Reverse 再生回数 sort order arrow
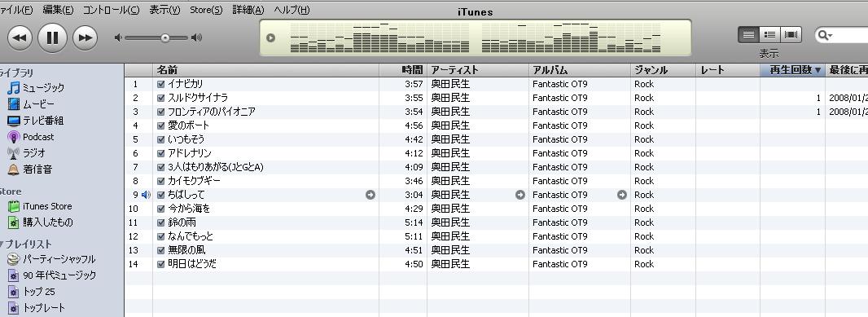 (818, 70)
